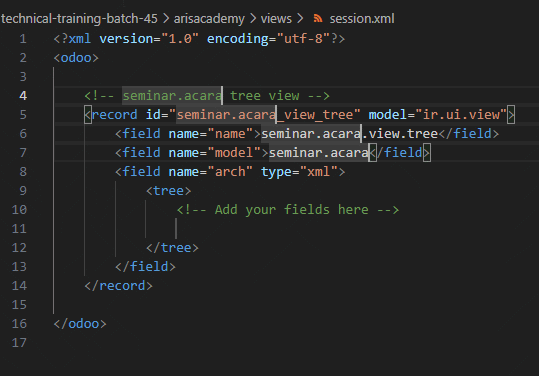Click the XML file icon beside session.xml

click(318, 19)
